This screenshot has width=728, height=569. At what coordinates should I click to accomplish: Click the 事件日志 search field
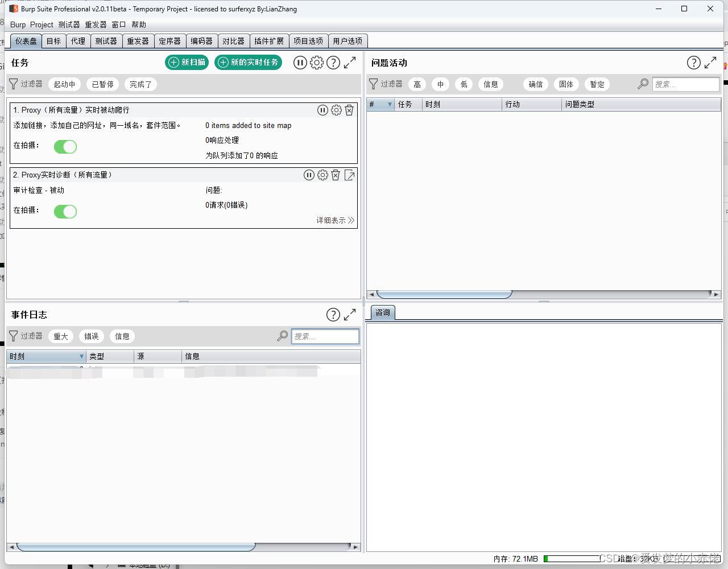(x=325, y=336)
